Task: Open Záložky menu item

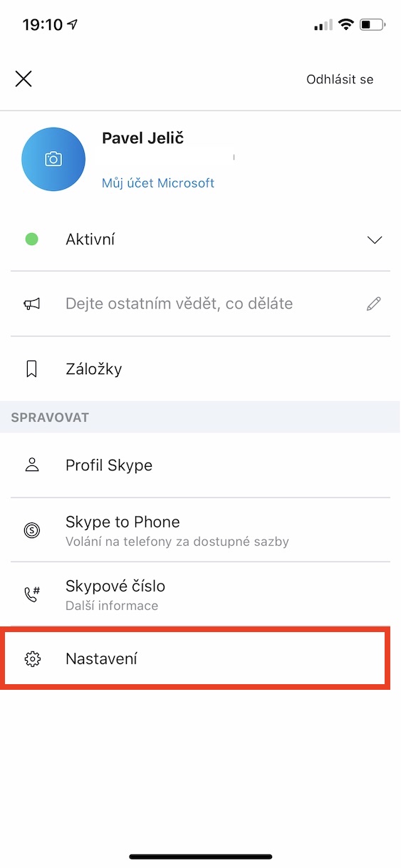Action: point(200,369)
